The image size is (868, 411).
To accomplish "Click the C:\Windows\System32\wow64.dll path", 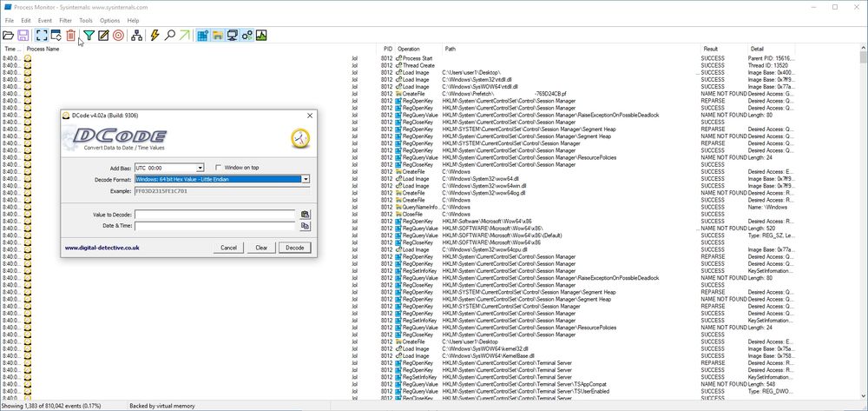I will click(x=481, y=179).
